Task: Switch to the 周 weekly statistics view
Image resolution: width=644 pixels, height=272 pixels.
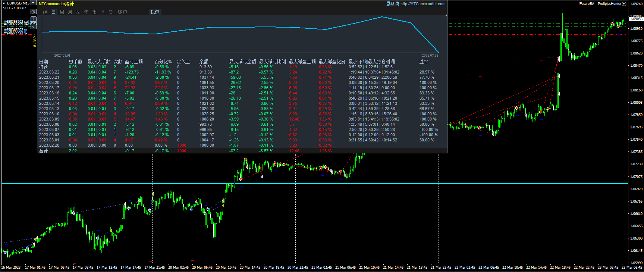Action: [62, 12]
